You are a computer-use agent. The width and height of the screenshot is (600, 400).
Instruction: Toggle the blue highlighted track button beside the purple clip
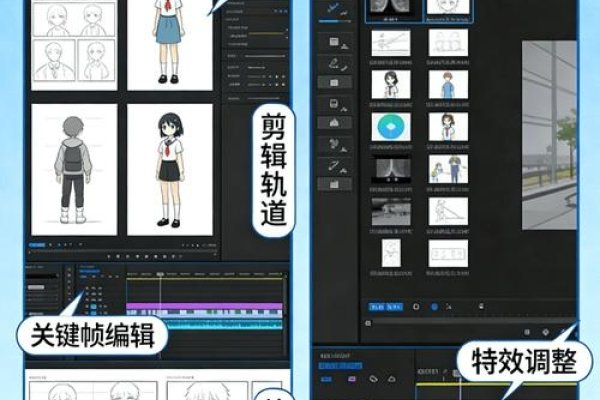click(93, 307)
